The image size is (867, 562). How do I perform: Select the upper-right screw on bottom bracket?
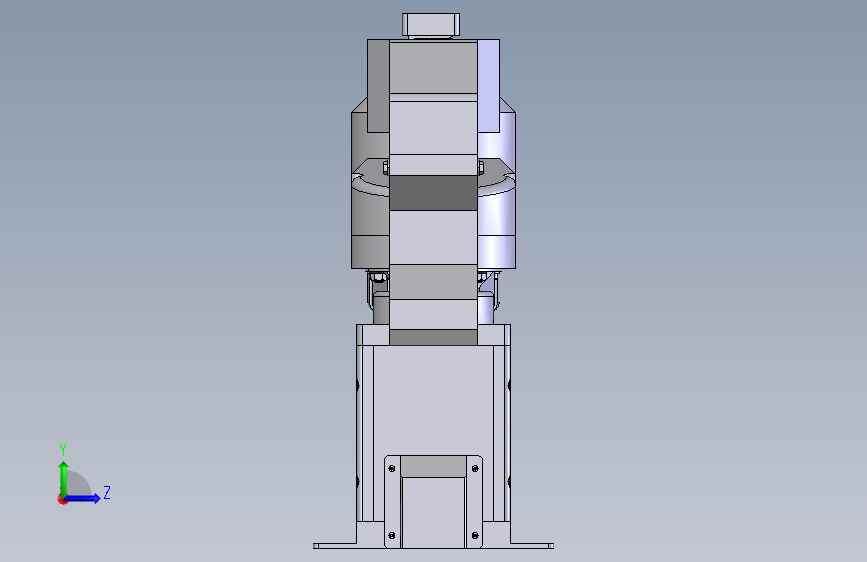[x=475, y=469]
